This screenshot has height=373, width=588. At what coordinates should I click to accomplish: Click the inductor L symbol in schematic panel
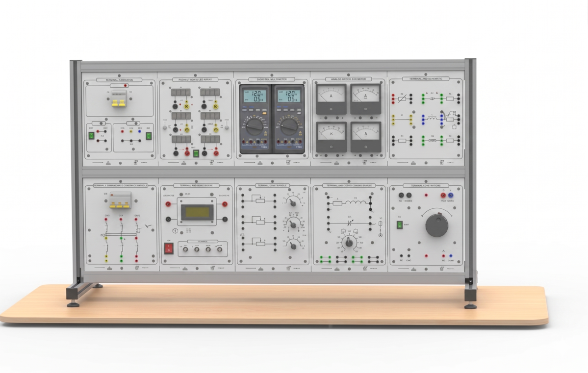point(432,119)
